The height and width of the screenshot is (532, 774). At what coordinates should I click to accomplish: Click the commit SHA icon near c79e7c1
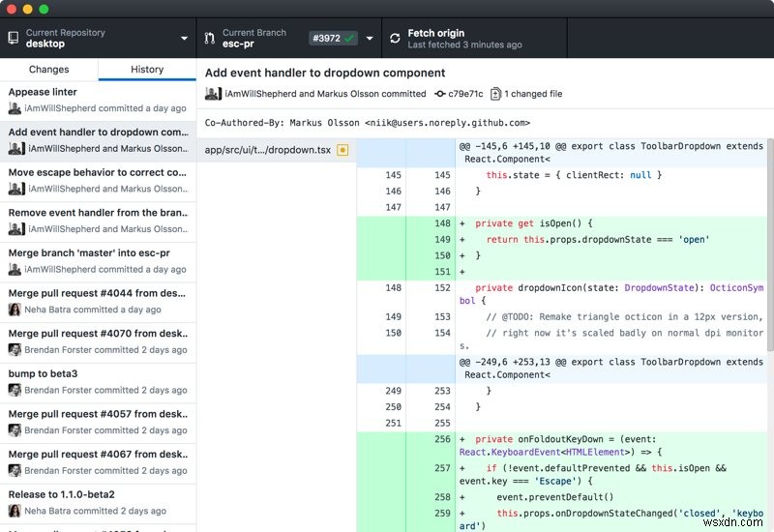click(x=440, y=94)
